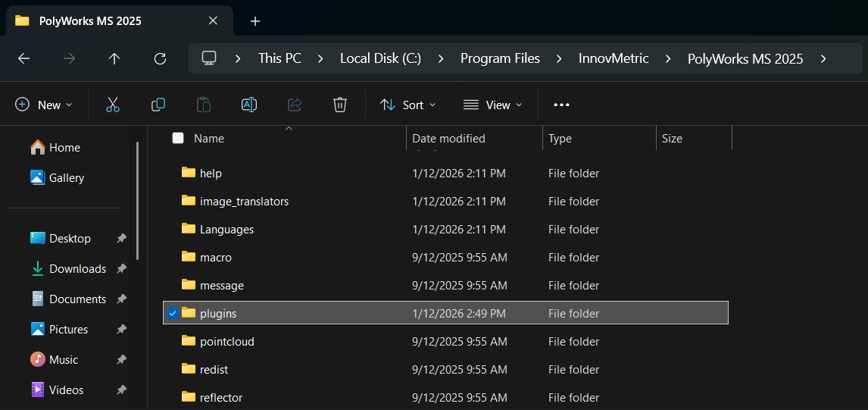Viewport: 868px width, 410px height.
Task: Select the PolyWorks MS 2025 tab
Action: (118, 21)
